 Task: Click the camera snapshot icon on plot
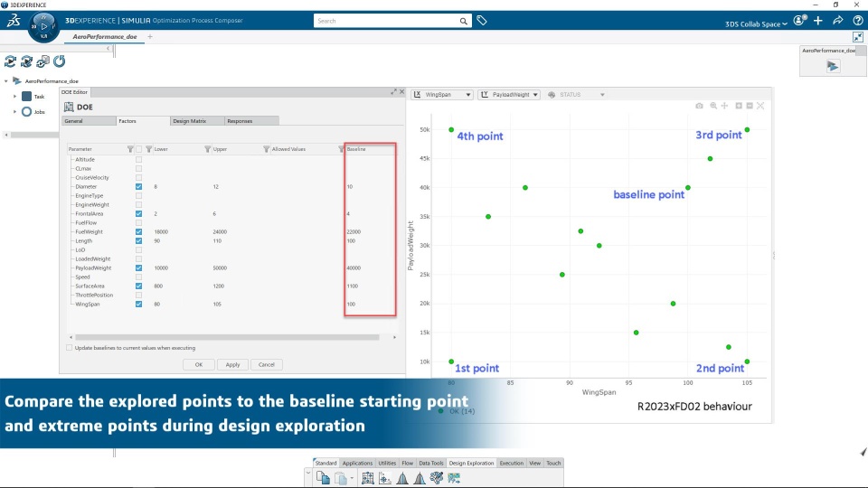[699, 106]
